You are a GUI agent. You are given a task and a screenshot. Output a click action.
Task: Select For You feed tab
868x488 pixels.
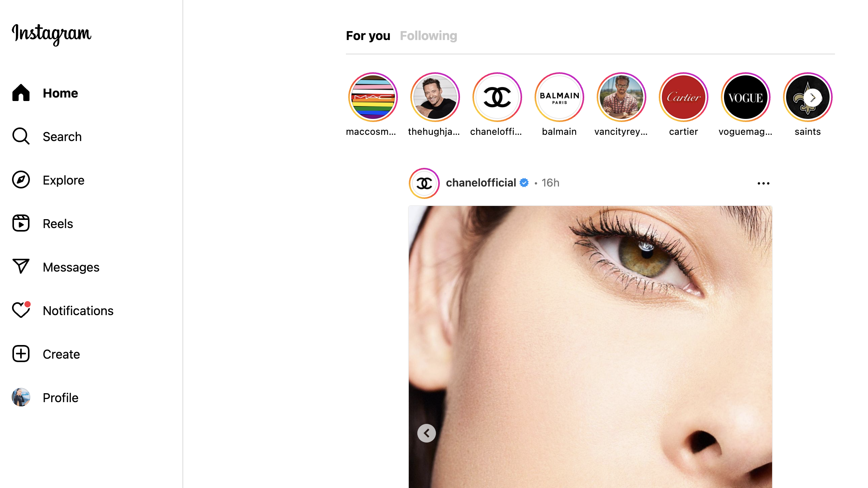(x=368, y=36)
